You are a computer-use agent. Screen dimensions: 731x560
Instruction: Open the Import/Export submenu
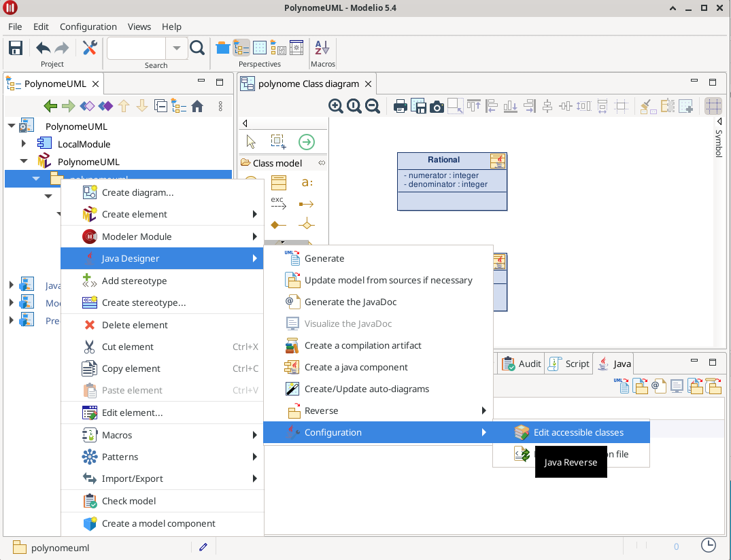click(x=163, y=478)
